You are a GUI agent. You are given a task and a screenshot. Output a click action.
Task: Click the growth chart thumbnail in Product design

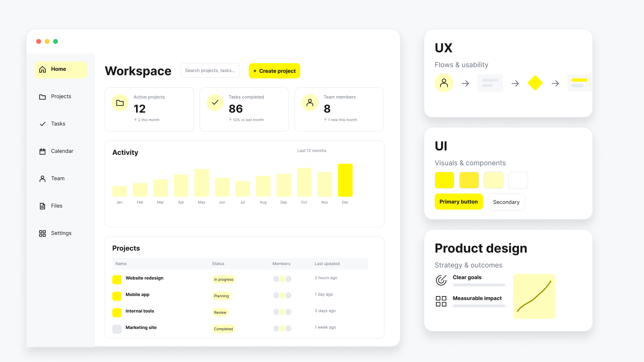click(534, 296)
